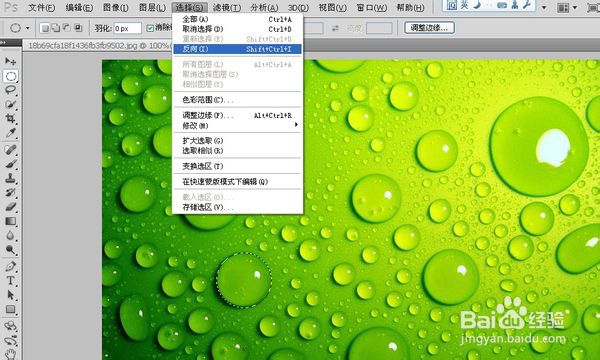Select the History Brush tool

click(10, 192)
